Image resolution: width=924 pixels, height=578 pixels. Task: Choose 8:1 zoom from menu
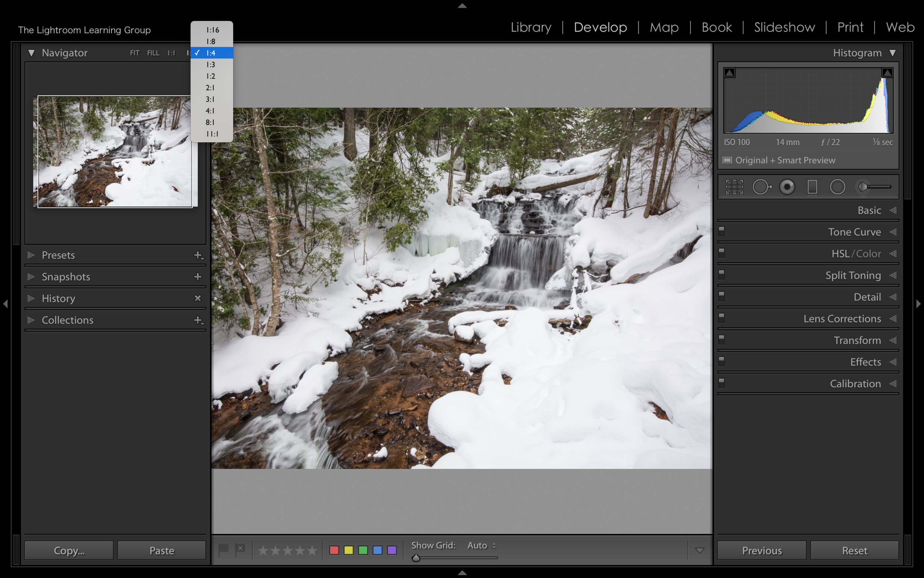point(212,122)
